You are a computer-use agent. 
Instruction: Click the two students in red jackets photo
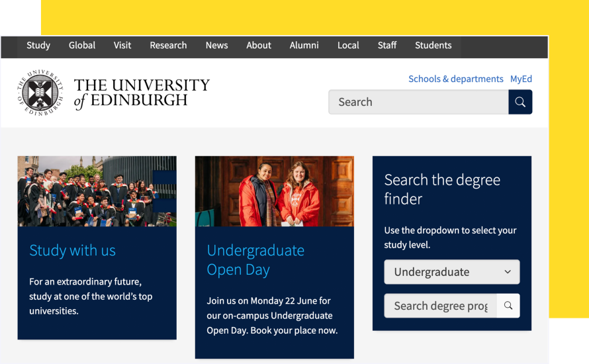[x=275, y=191]
